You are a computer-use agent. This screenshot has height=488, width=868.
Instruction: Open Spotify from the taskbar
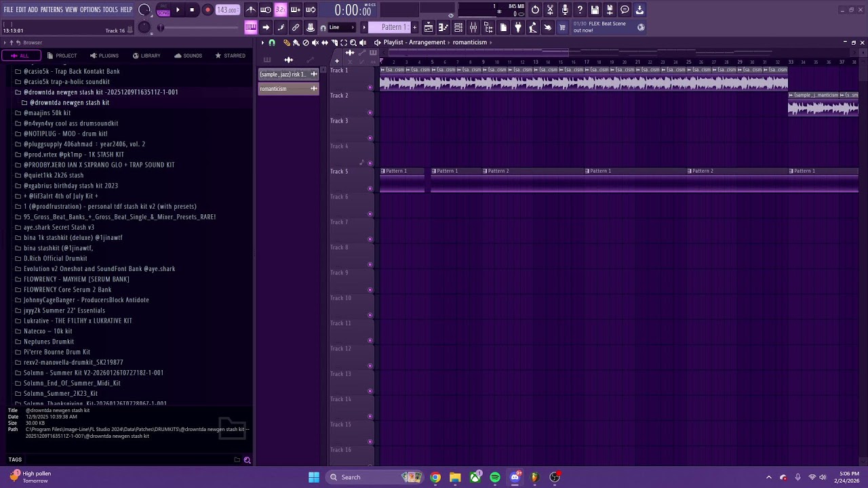(495, 477)
